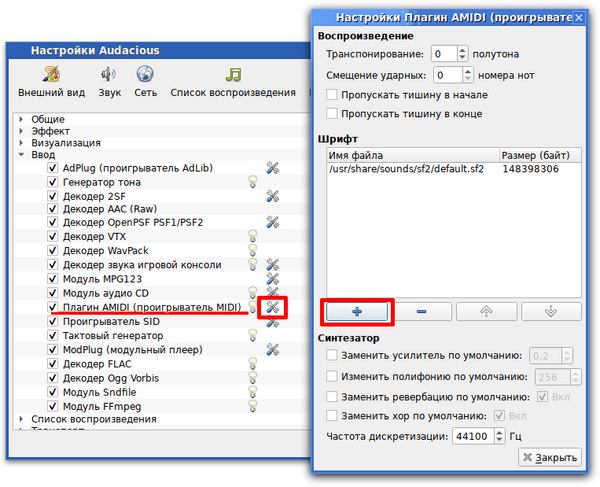Increase Транспонирование value
This screenshot has height=487, width=600.
pos(462,50)
